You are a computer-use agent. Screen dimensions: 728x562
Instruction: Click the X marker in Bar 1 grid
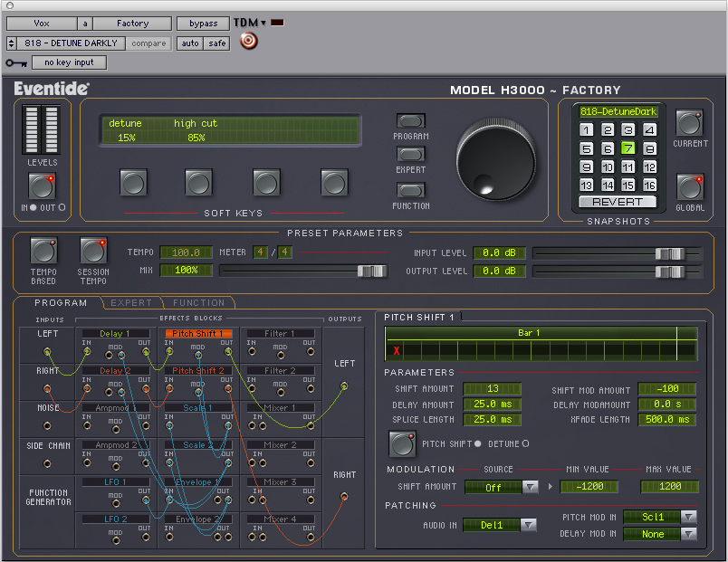click(396, 351)
